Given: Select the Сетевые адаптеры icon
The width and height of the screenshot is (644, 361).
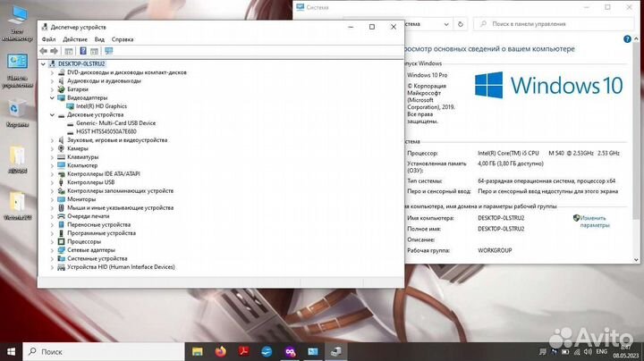Looking at the screenshot, I should pyautogui.click(x=61, y=250).
